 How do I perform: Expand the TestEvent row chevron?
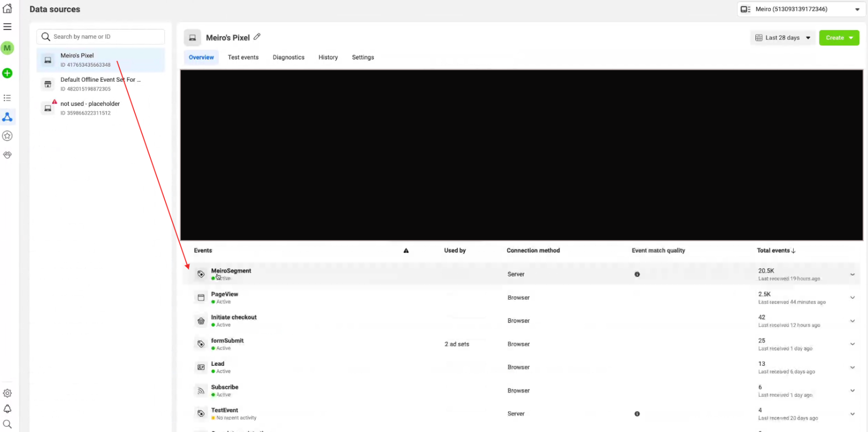pos(853,414)
